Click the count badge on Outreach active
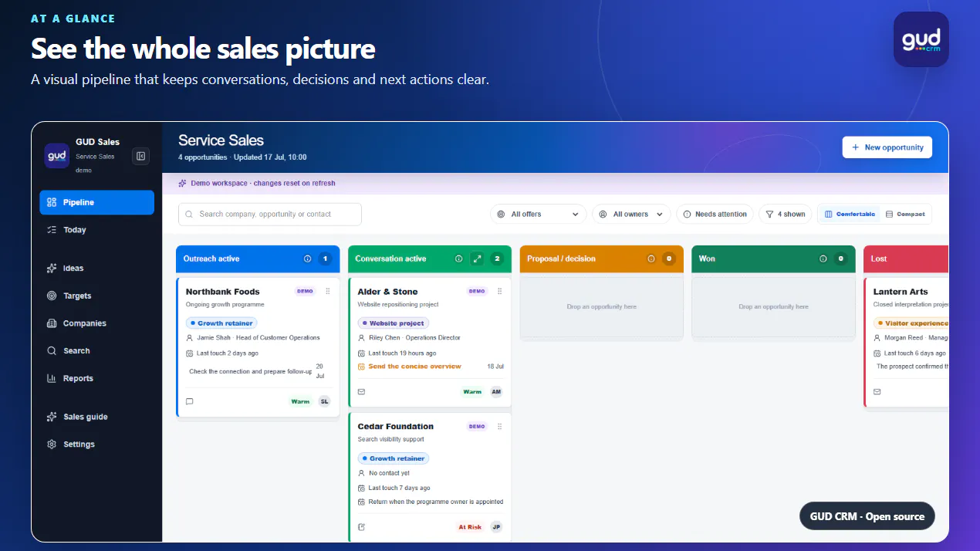 pos(325,259)
